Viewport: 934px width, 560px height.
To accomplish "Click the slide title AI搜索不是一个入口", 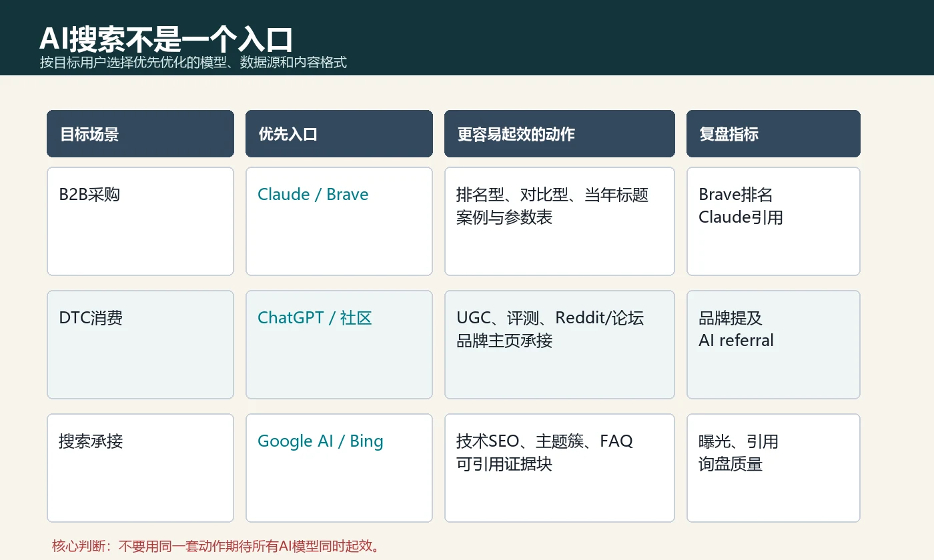I will [165, 40].
